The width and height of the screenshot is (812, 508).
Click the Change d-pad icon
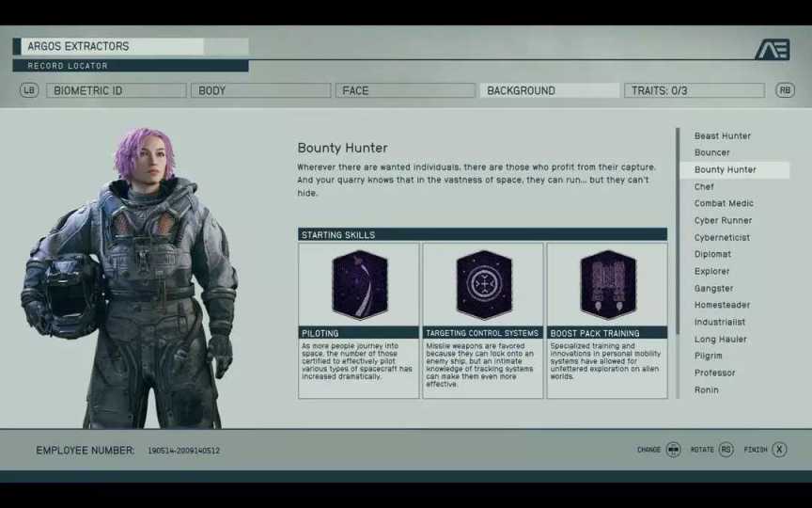(x=673, y=450)
